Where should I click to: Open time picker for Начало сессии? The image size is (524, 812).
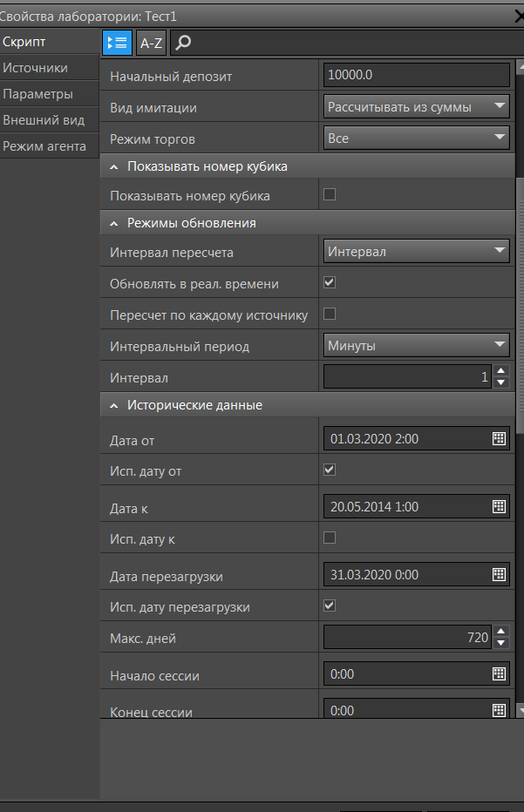click(x=500, y=673)
